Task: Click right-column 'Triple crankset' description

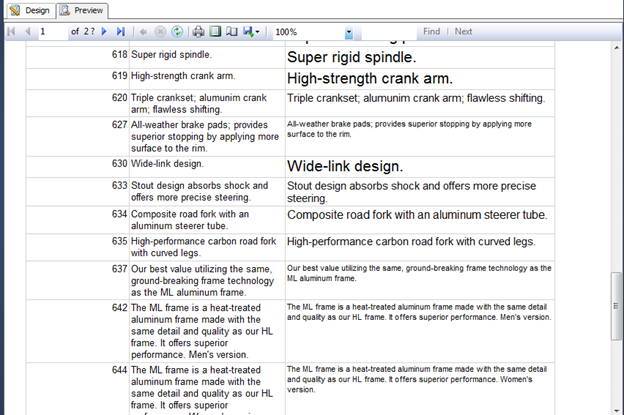Action: point(416,98)
